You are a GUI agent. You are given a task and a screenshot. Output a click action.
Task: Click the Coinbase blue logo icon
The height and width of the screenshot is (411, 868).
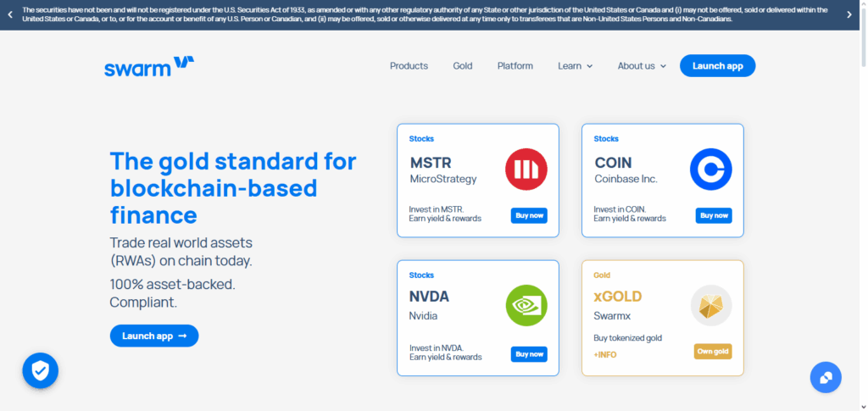pos(711,169)
